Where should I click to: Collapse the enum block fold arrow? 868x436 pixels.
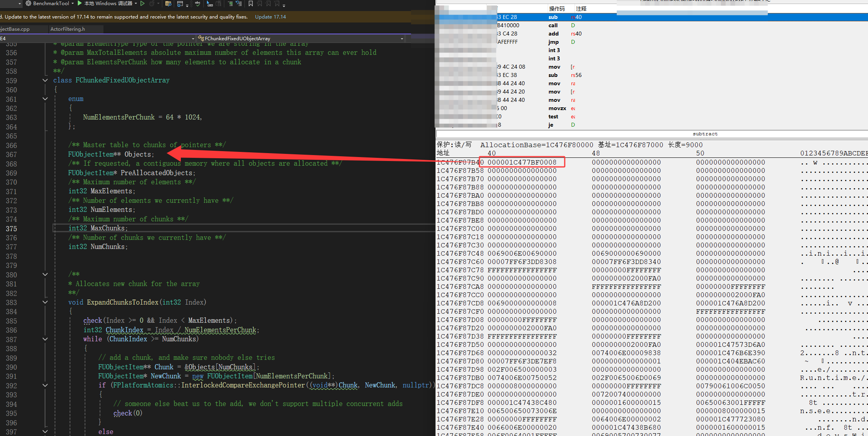pos(45,99)
